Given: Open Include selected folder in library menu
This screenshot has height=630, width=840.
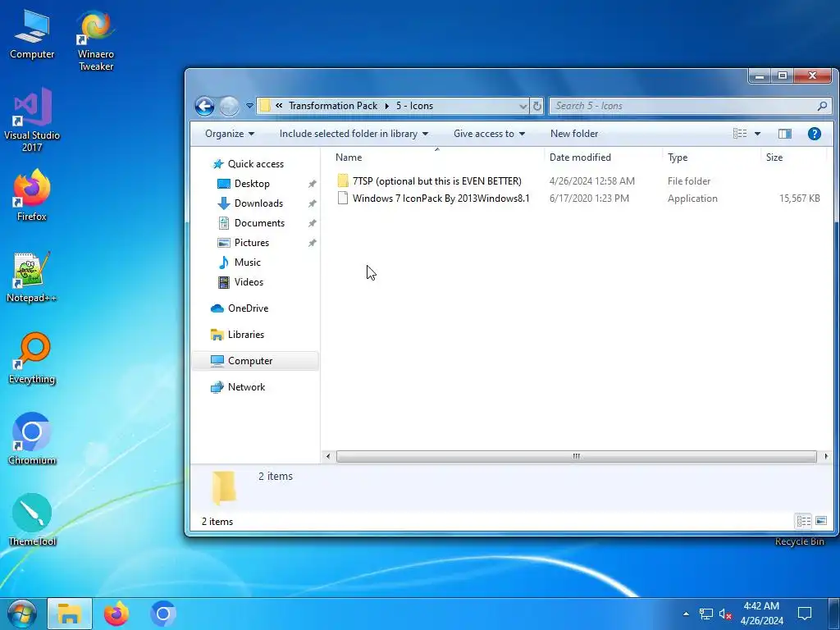Looking at the screenshot, I should pyautogui.click(x=354, y=134).
